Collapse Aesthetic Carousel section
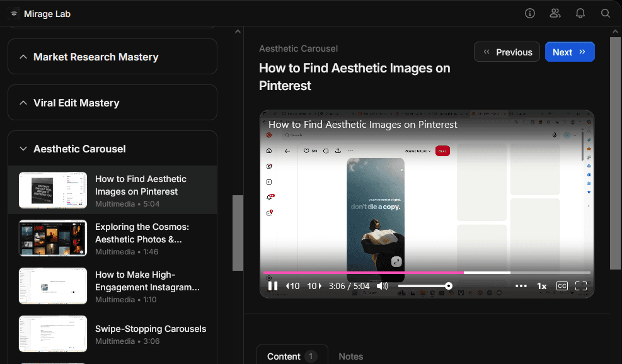The image size is (622, 364). click(x=112, y=149)
